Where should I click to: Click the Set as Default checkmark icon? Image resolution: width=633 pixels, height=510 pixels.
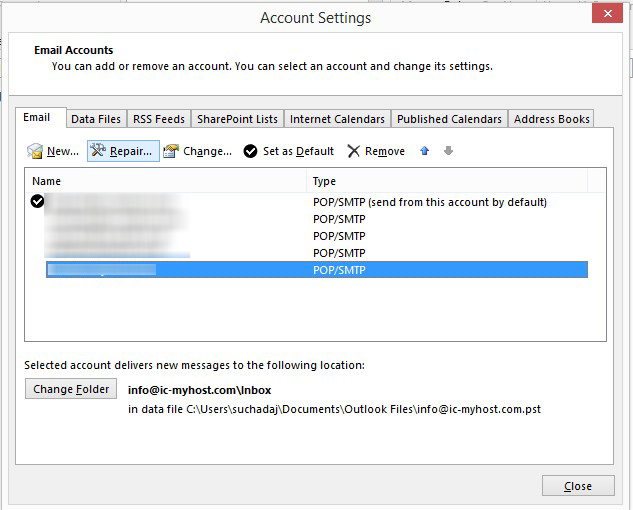[x=250, y=151]
